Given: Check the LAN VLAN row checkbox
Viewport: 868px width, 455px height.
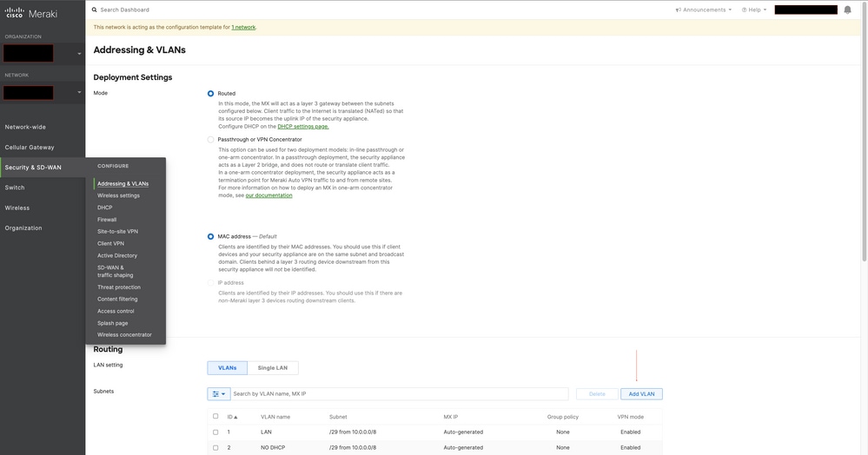Looking at the screenshot, I should coord(215,432).
